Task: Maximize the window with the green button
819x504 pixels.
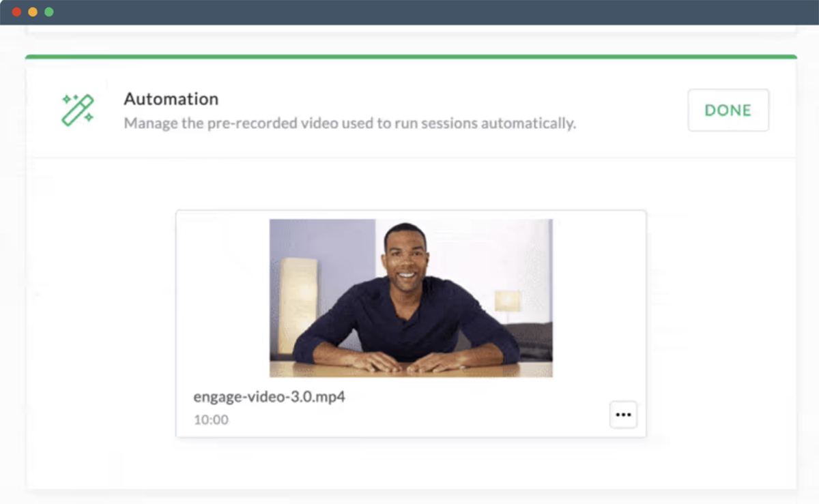Action: [48, 12]
